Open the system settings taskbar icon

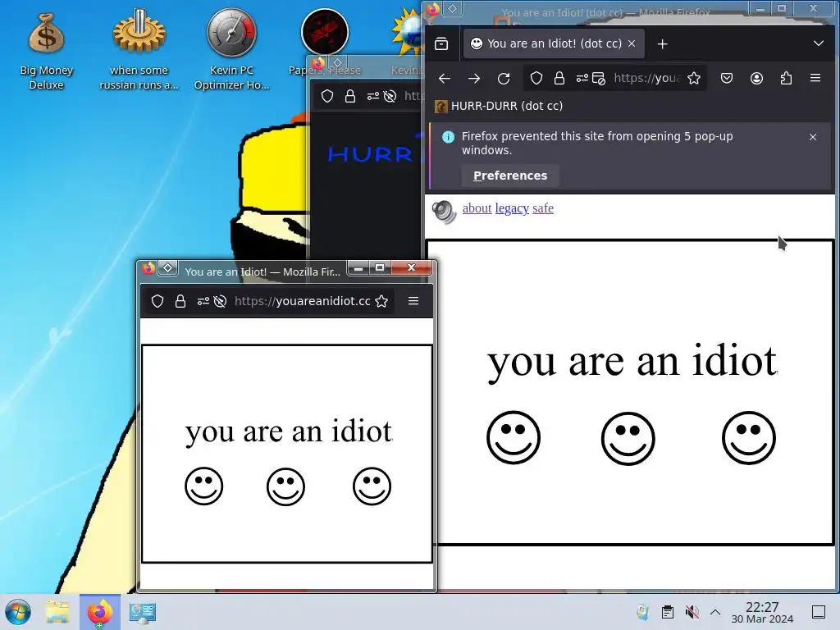point(143,612)
